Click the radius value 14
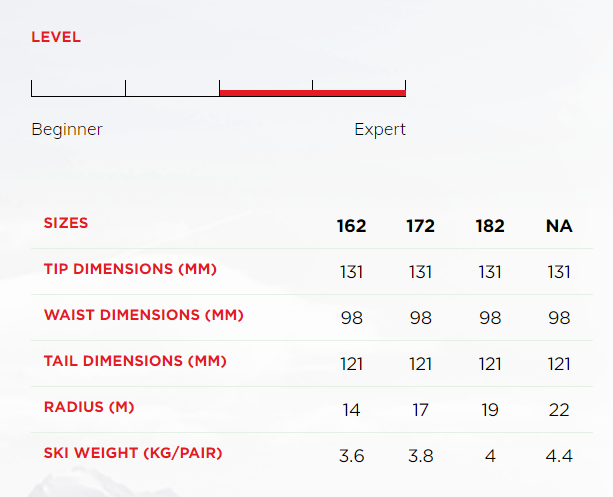The width and height of the screenshot is (613, 497). click(351, 410)
